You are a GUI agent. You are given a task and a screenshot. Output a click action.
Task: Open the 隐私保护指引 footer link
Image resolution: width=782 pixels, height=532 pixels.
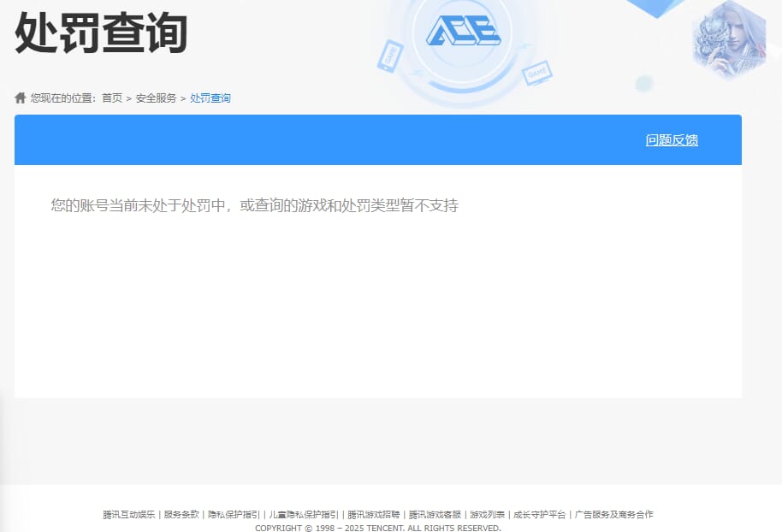(x=232, y=514)
